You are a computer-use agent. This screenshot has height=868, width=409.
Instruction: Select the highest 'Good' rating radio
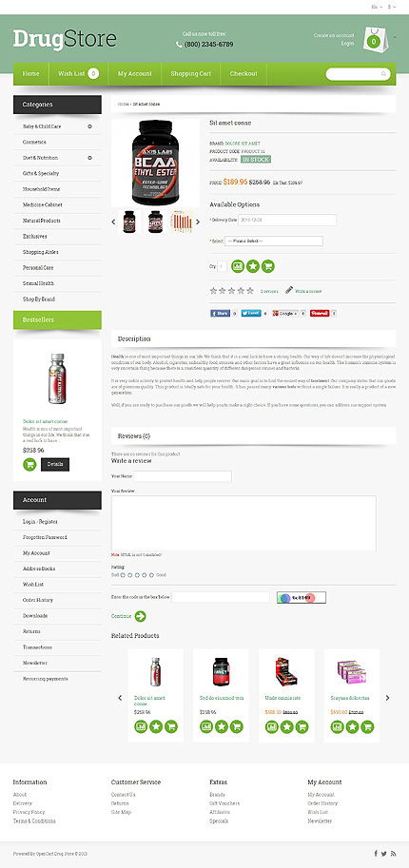(152, 575)
